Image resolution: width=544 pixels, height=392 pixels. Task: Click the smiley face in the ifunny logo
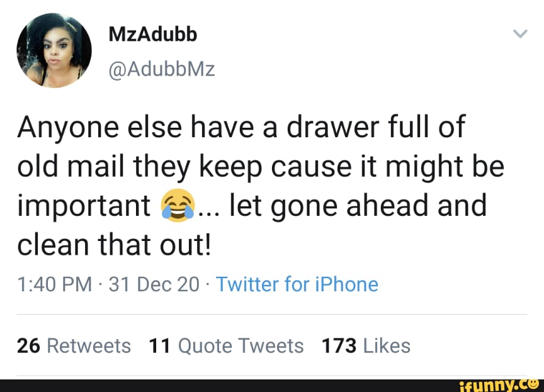point(533,382)
